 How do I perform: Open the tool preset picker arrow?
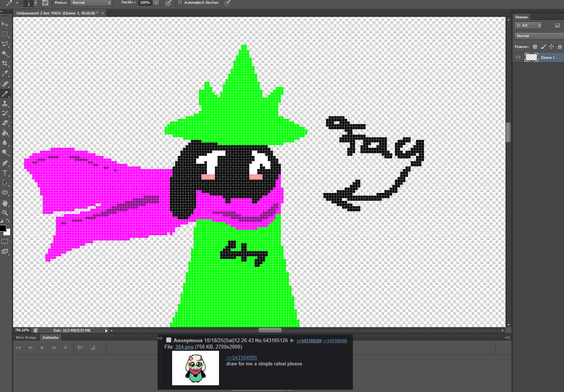(17, 3)
